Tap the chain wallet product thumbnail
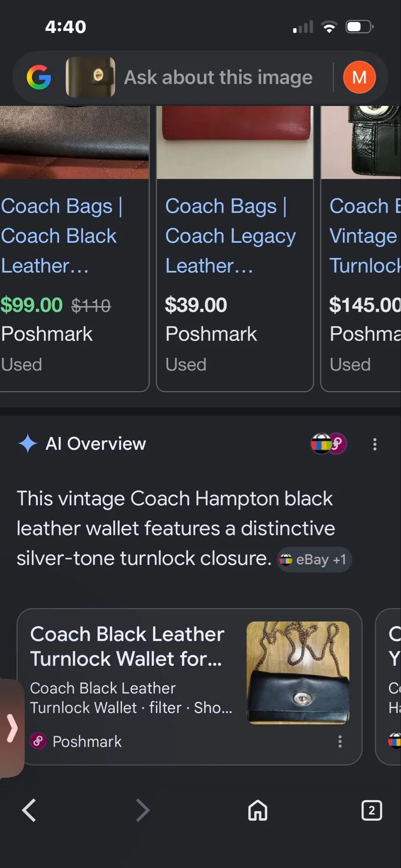 pos(298,673)
